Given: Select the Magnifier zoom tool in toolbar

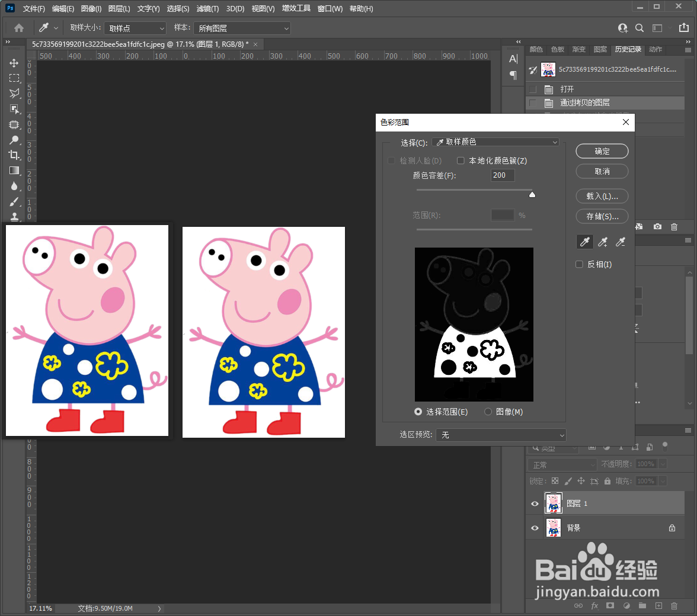Looking at the screenshot, I should [x=14, y=139].
